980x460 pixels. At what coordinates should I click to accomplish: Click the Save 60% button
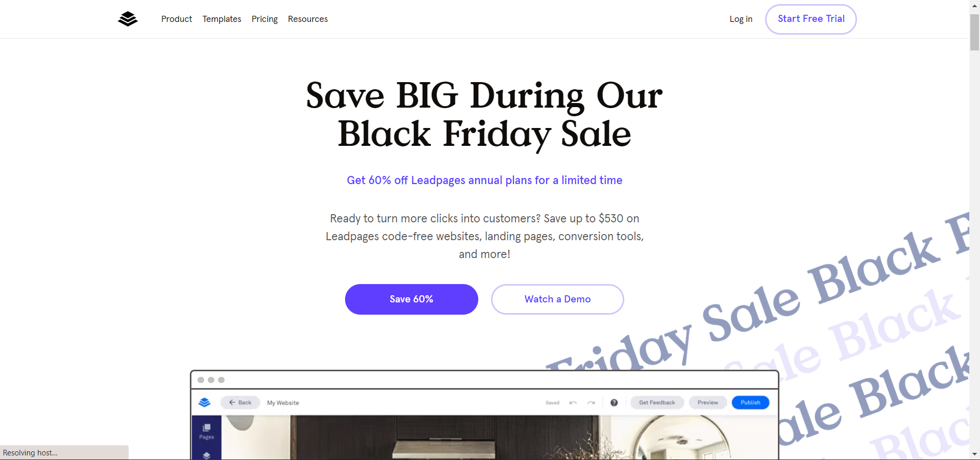coord(411,299)
